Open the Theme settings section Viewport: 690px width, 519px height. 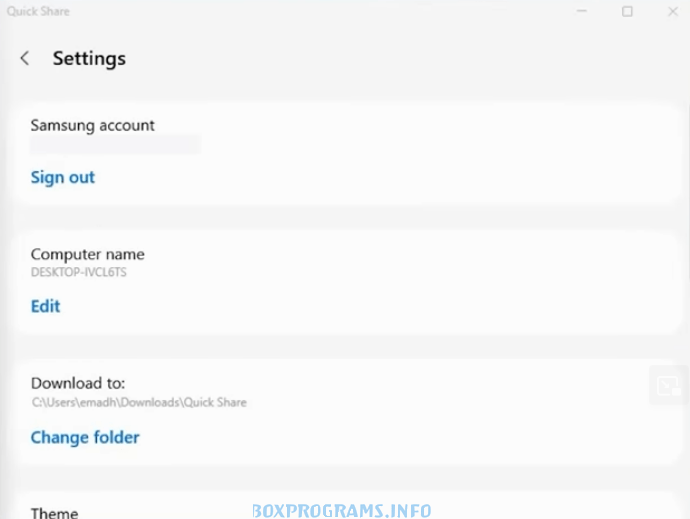click(x=55, y=512)
